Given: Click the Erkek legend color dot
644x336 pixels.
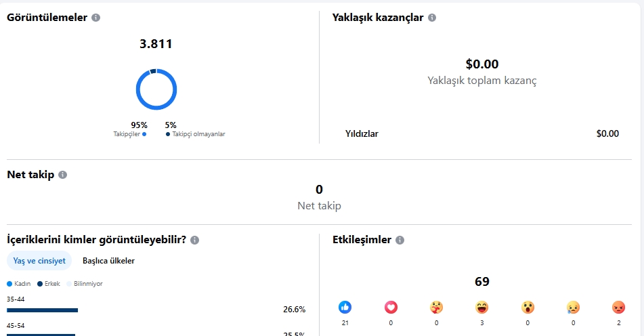Looking at the screenshot, I should 40,284.
